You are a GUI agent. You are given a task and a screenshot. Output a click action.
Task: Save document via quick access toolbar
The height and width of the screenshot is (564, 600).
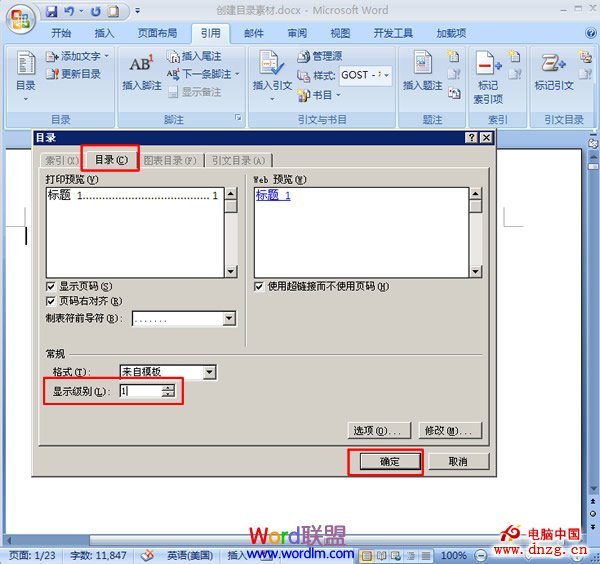click(51, 11)
